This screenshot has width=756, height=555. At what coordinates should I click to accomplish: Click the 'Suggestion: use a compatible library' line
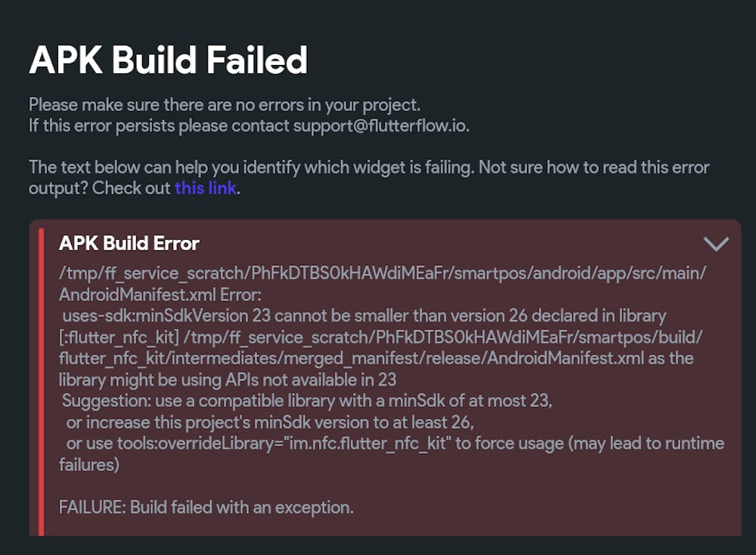[x=307, y=401]
